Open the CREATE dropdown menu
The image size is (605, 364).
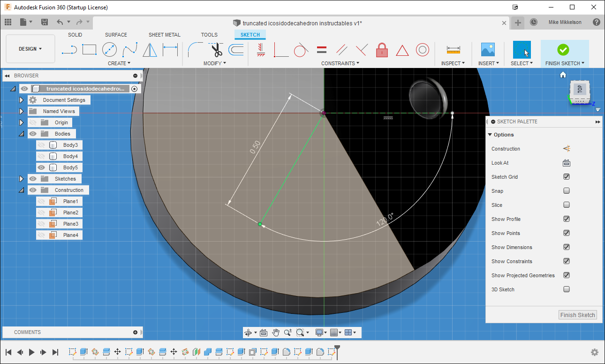[119, 63]
